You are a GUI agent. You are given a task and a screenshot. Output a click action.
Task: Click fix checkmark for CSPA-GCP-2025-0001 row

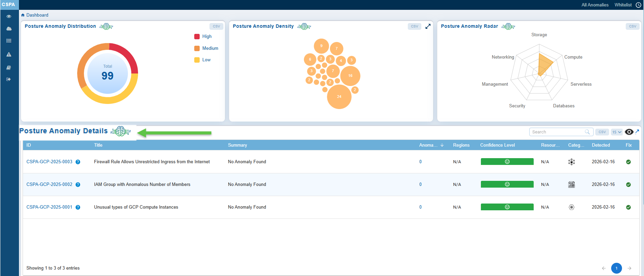click(628, 207)
